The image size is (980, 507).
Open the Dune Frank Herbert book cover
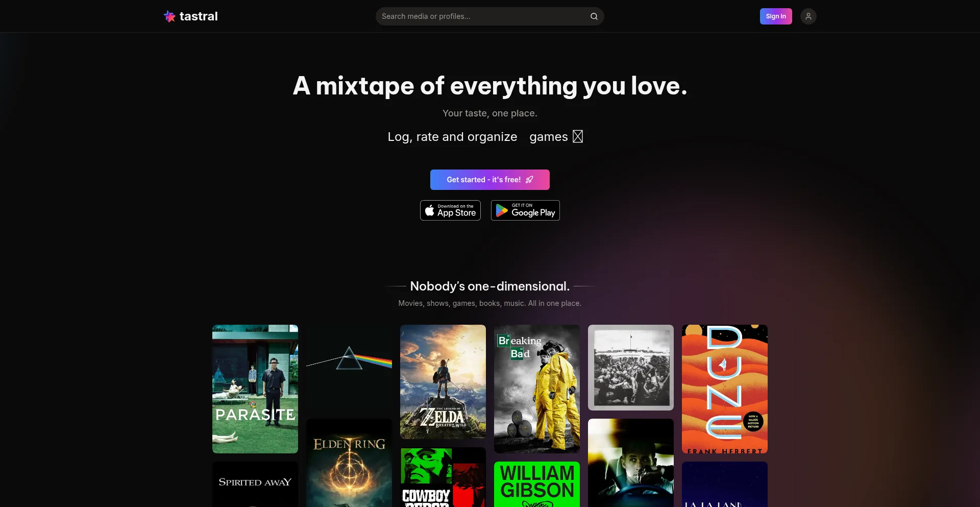click(725, 389)
